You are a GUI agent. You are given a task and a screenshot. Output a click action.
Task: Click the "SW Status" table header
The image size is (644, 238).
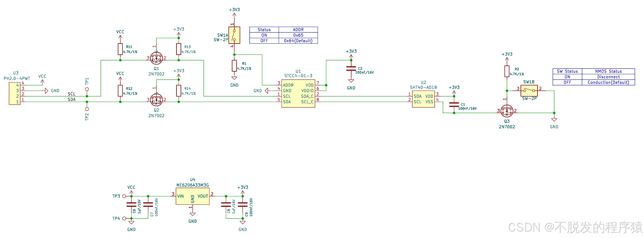[567, 71]
